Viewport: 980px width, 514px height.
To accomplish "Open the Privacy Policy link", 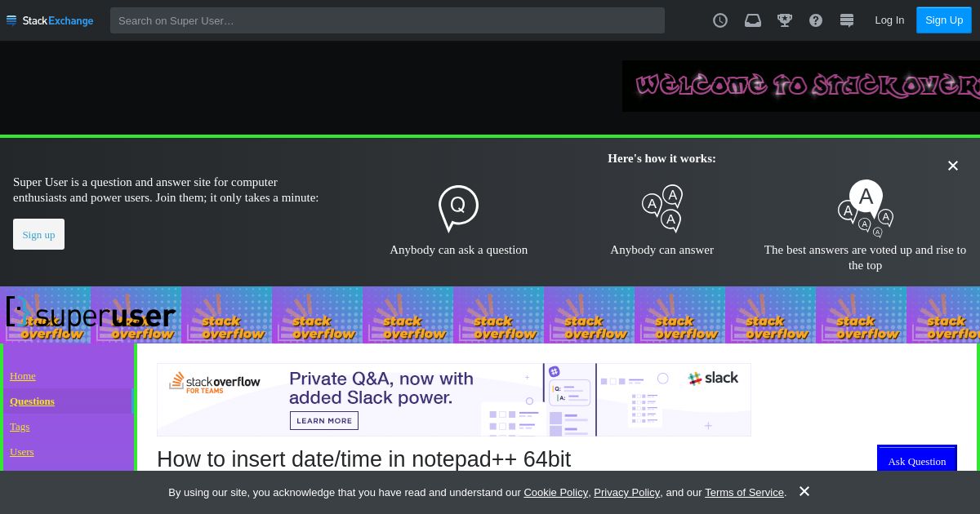I will pos(626,492).
